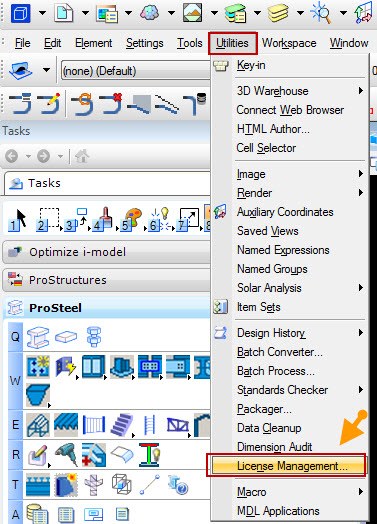Choose License Management from the menu

coord(286,466)
